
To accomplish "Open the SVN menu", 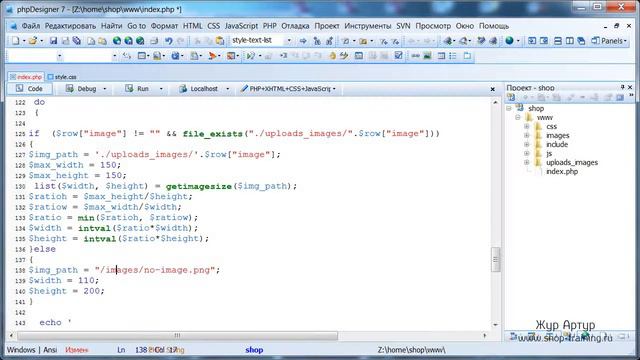I will [403, 26].
